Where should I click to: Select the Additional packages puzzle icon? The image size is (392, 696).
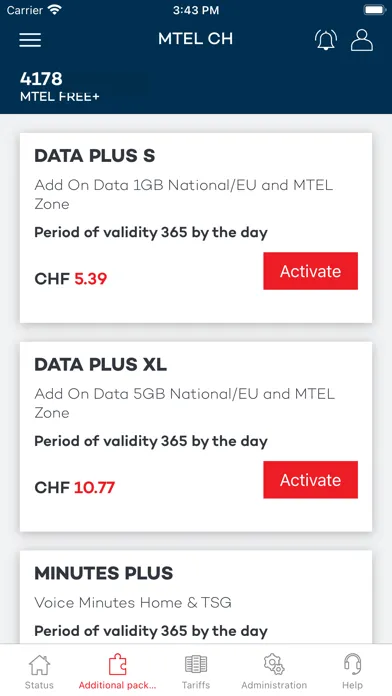(x=118, y=665)
